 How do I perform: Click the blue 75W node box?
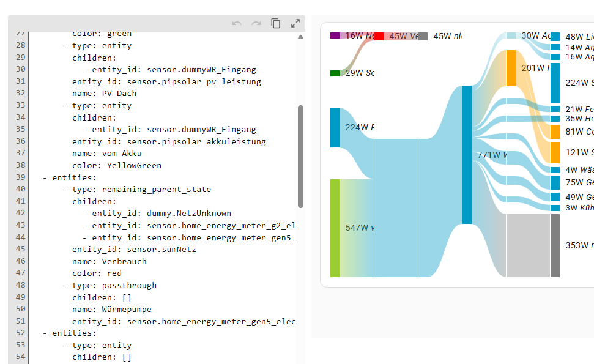point(555,182)
